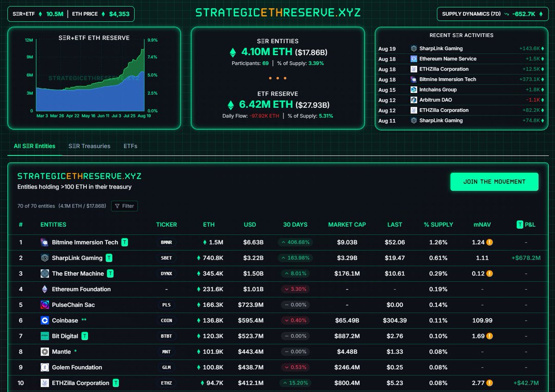Click the three orange dots in center card

click(x=278, y=78)
